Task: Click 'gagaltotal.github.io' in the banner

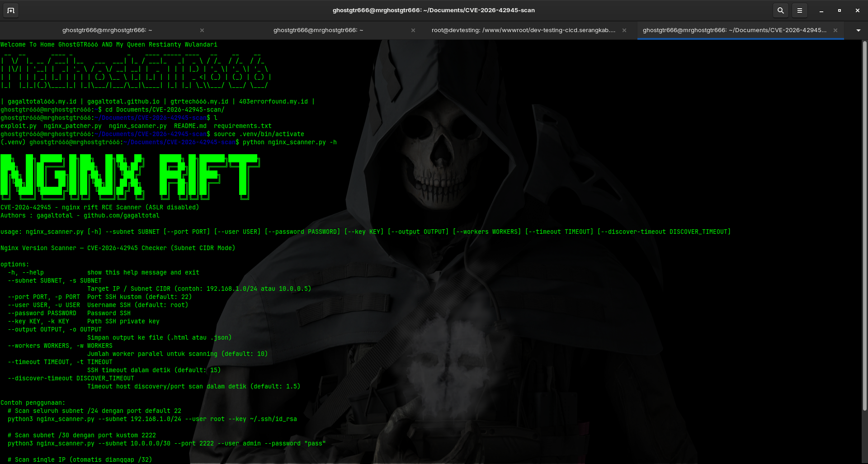Action: click(x=123, y=102)
